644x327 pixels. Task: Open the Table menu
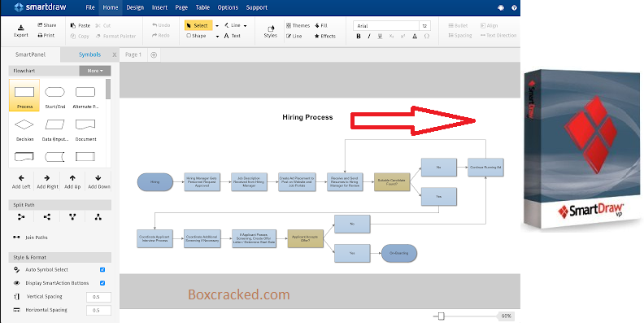tap(202, 7)
